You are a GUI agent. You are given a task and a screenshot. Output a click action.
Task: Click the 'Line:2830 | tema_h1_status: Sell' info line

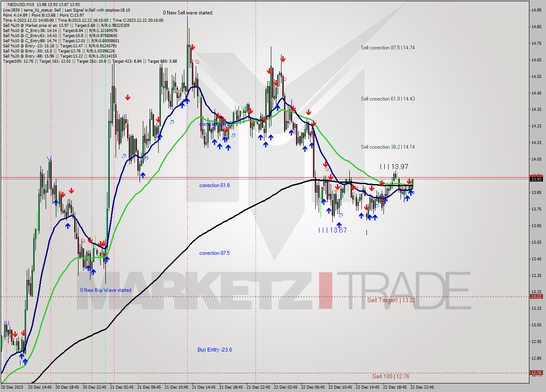[x=67, y=10]
